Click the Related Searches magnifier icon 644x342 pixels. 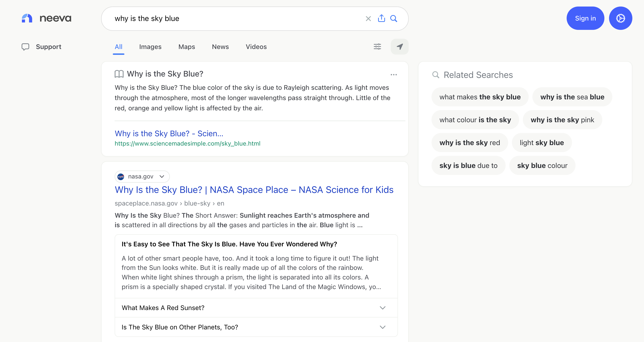436,75
